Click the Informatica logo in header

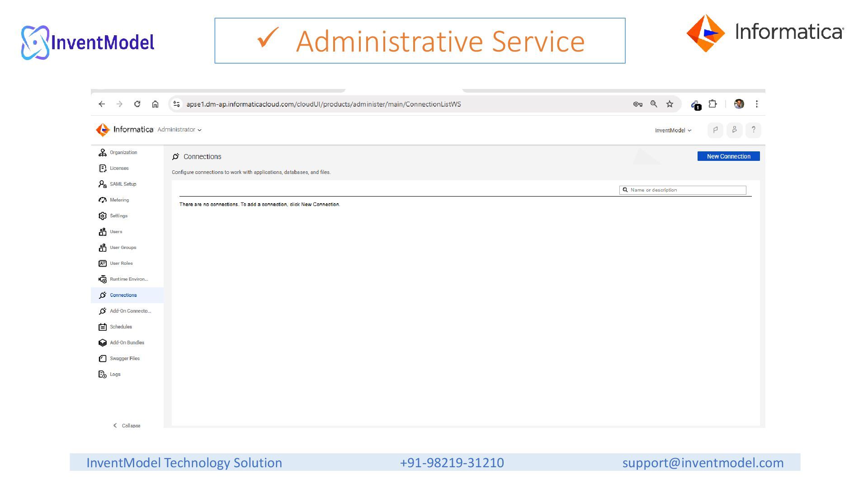coord(124,130)
